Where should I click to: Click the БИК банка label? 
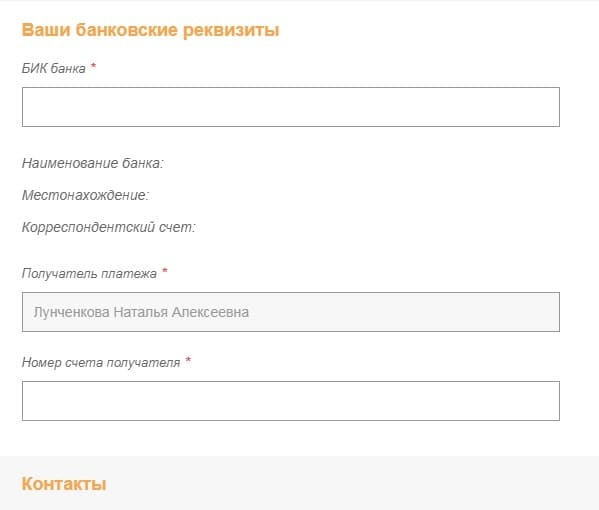(x=53, y=68)
